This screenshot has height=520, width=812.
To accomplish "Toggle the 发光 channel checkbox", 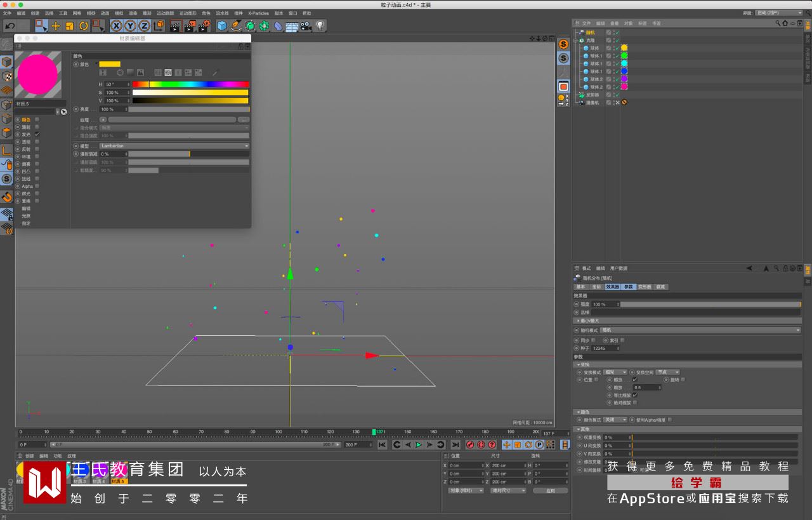I will click(37, 135).
